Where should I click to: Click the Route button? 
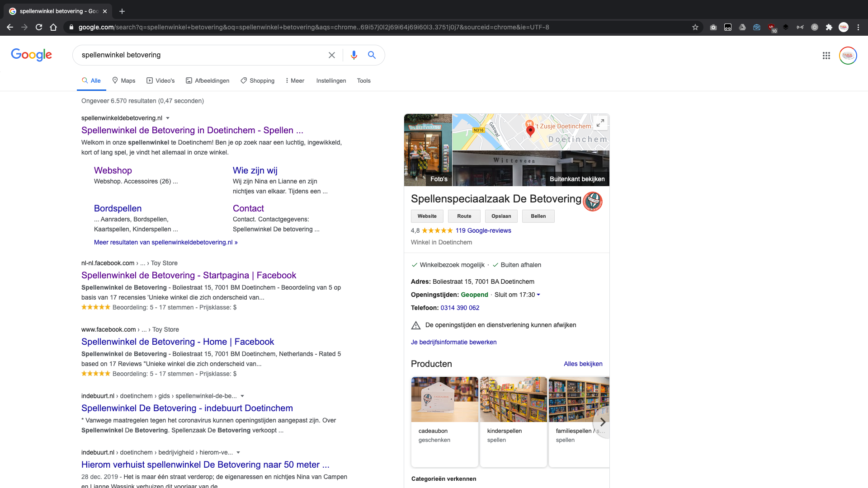click(464, 216)
